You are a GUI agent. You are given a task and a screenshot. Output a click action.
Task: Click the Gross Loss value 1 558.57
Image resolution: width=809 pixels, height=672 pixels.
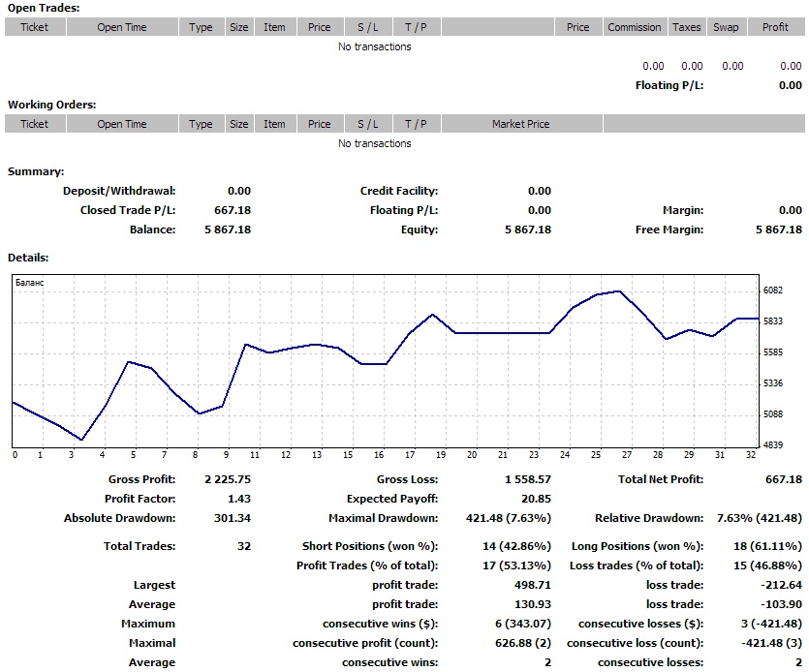point(527,479)
